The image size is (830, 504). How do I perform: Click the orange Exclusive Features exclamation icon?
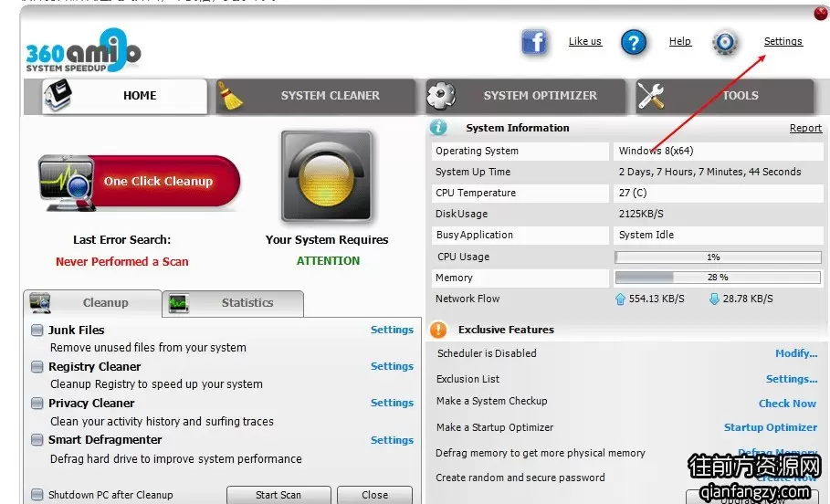click(x=438, y=330)
